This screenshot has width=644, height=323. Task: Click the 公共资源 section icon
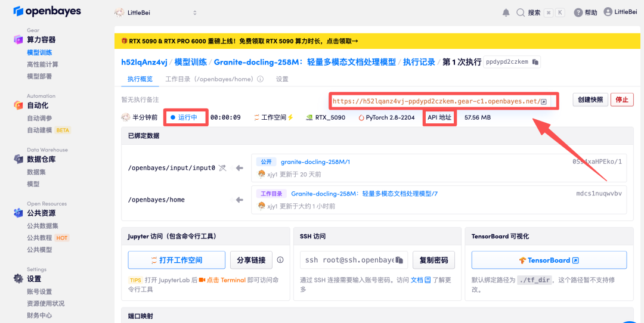[x=18, y=213]
